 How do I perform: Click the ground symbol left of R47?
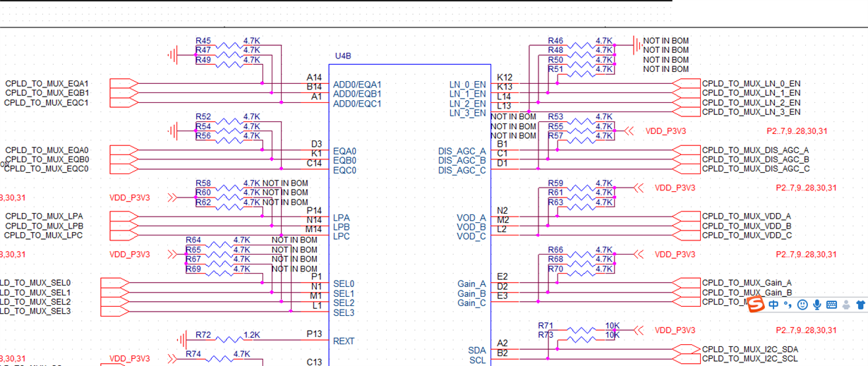coord(174,54)
